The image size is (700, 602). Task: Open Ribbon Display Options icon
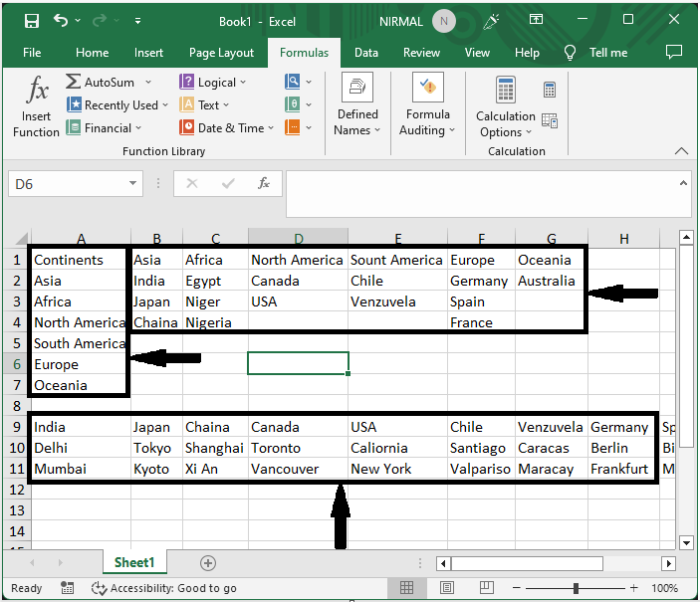coord(536,19)
